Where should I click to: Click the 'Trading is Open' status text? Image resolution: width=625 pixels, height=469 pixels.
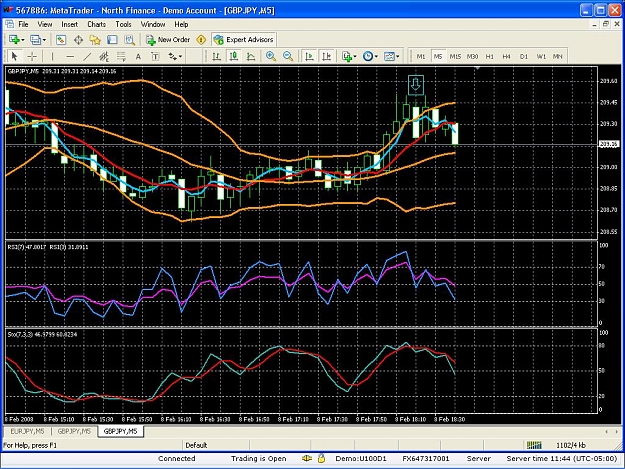click(x=259, y=459)
